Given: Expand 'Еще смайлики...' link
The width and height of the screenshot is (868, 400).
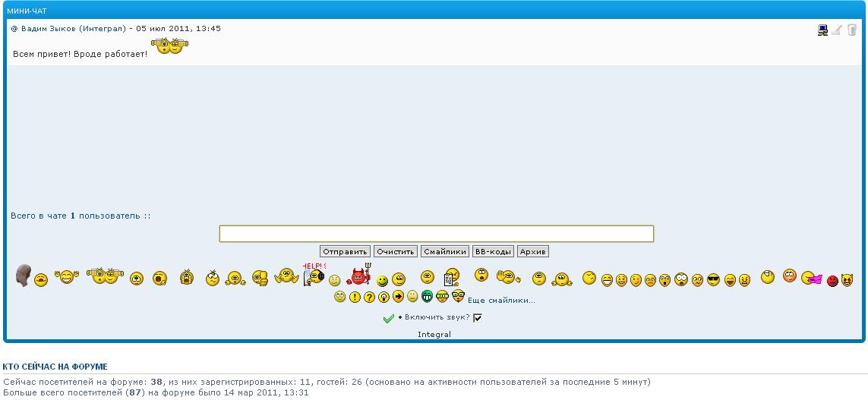Looking at the screenshot, I should click(501, 301).
